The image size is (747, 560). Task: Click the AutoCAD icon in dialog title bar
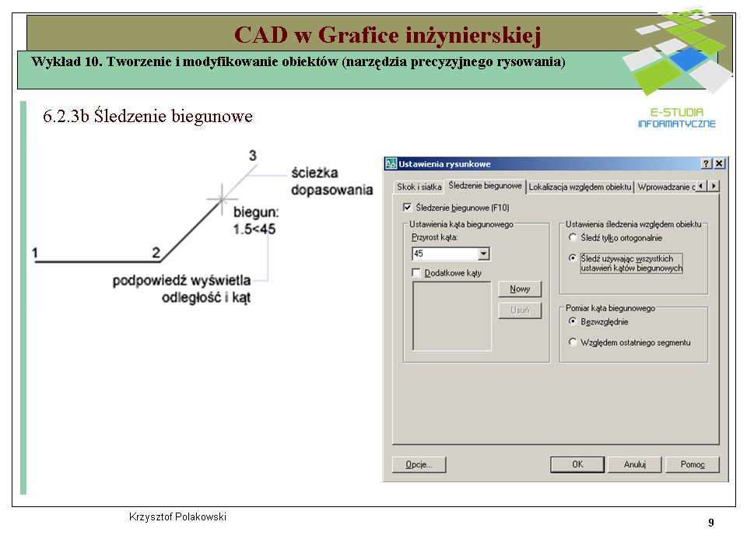(391, 164)
